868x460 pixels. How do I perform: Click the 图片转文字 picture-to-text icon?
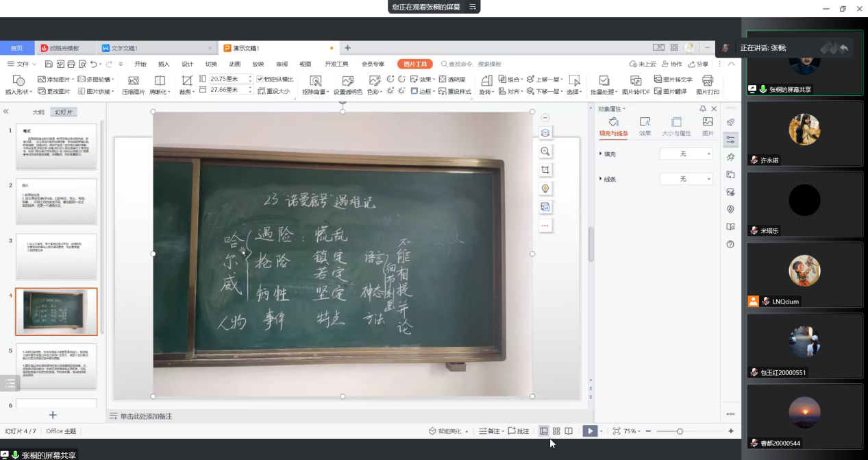(673, 80)
